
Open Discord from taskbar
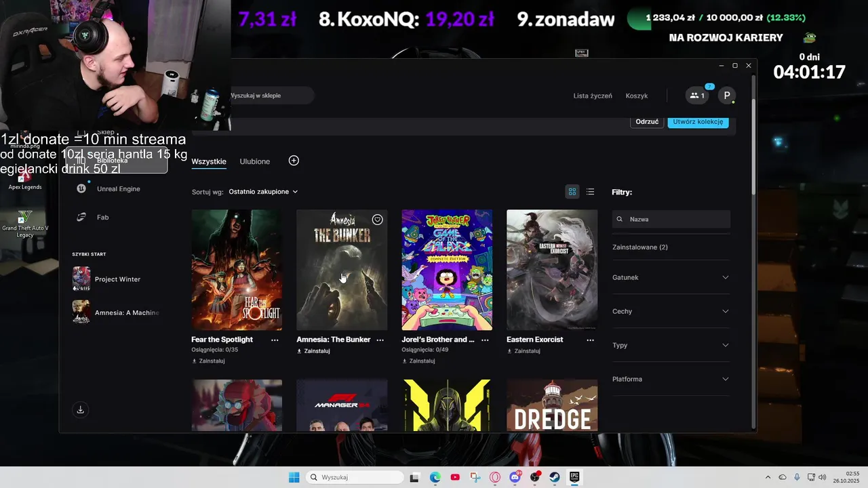pos(515,477)
